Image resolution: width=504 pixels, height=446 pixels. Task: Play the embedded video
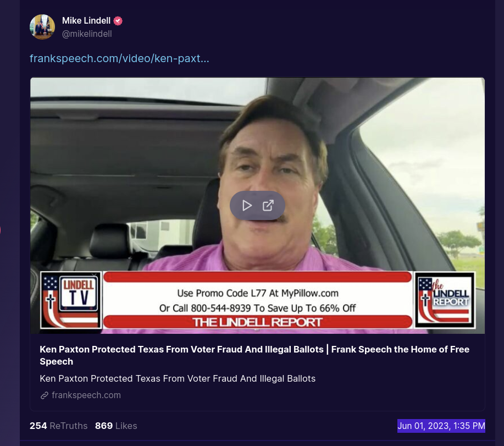pyautogui.click(x=247, y=206)
